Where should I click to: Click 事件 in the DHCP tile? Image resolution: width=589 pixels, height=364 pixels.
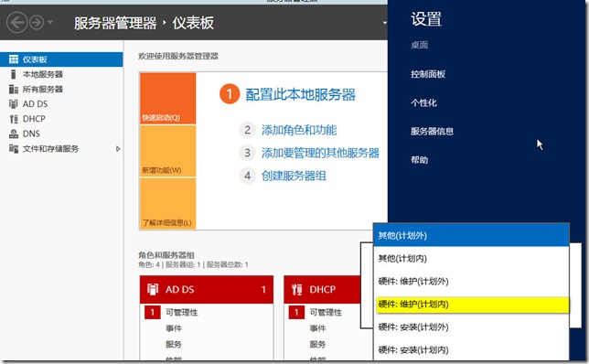click(x=317, y=328)
